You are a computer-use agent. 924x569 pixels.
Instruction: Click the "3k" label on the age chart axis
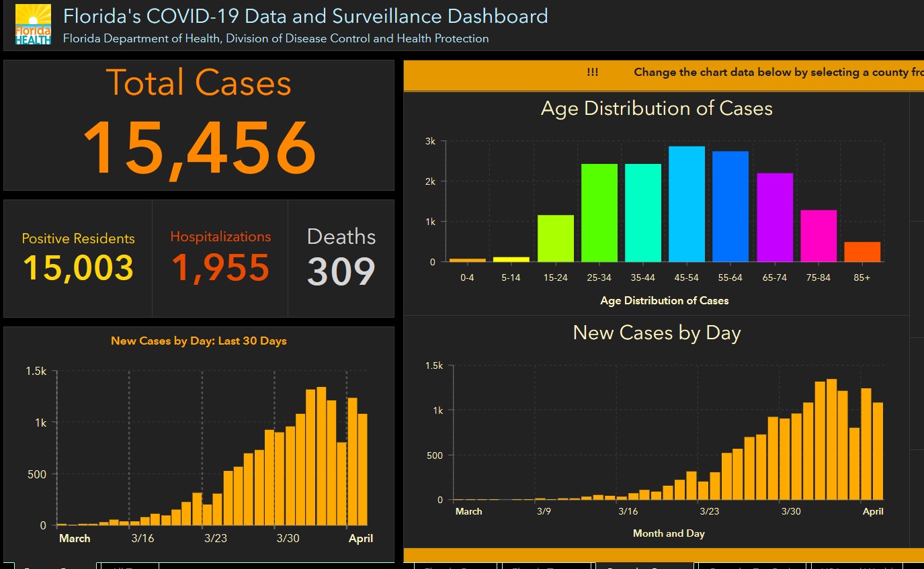(x=430, y=141)
